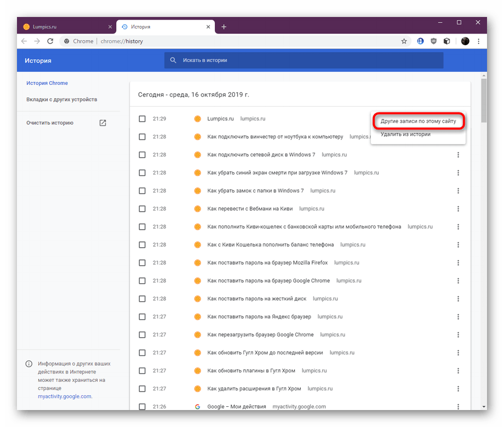Image resolution: width=504 pixels, height=427 pixels.
Task: Open Как обновить плагины в Гугл Хром entry
Action: [251, 370]
